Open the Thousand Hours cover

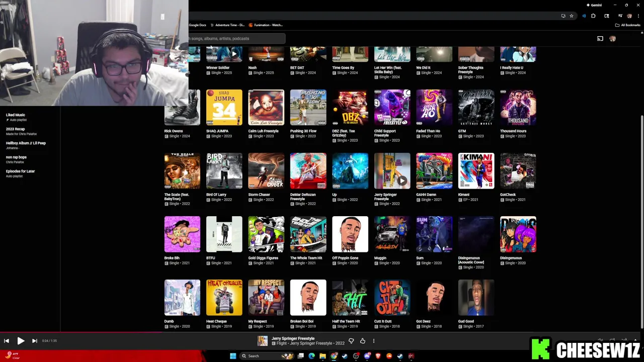(518, 108)
